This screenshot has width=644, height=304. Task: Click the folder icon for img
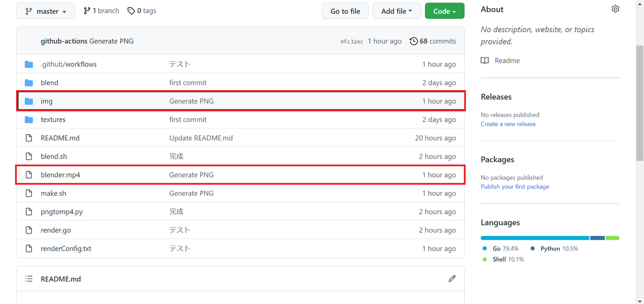coord(29,101)
